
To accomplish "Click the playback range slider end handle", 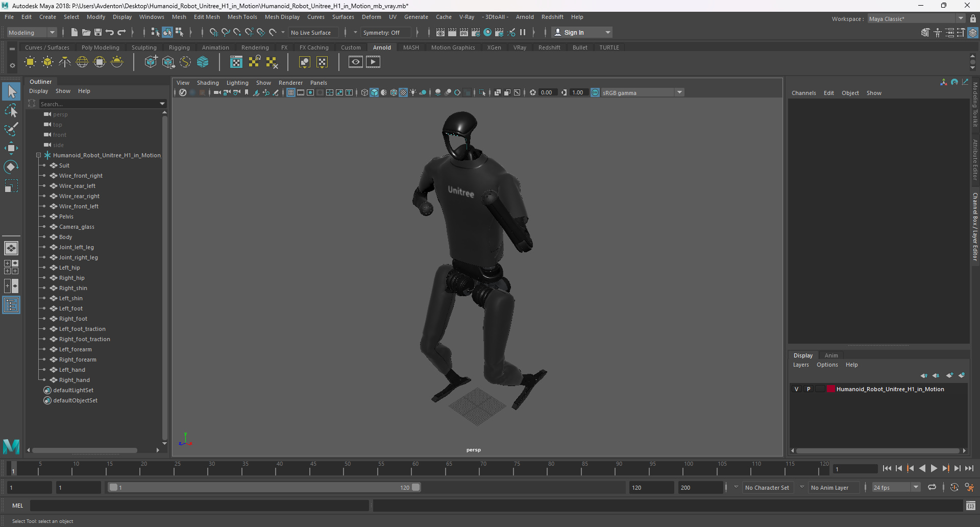I will tap(416, 487).
